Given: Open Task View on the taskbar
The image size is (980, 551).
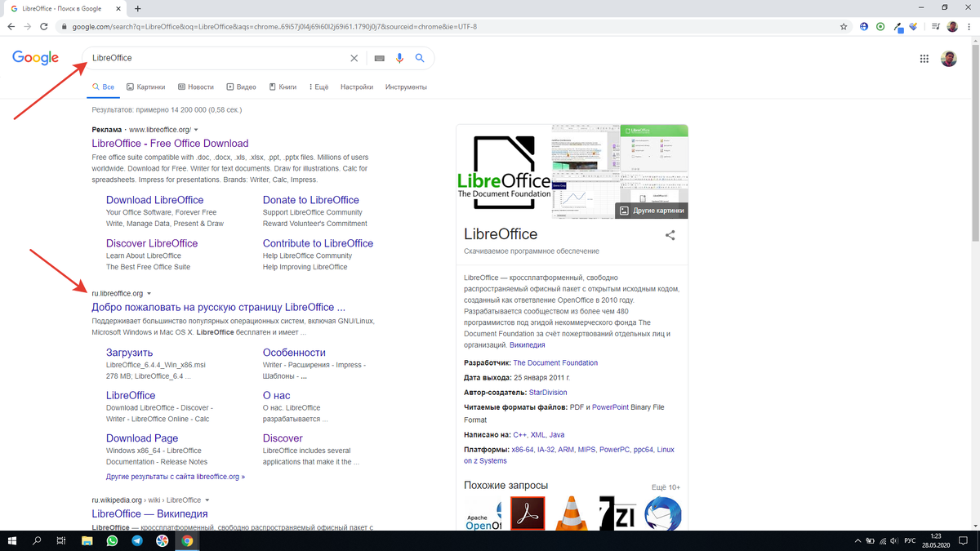Looking at the screenshot, I should [61, 540].
